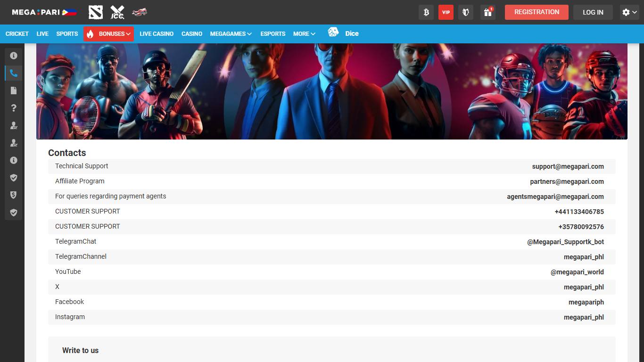
Task: Select 'For queries regarding payment agents' text
Action: pyautogui.click(x=110, y=196)
